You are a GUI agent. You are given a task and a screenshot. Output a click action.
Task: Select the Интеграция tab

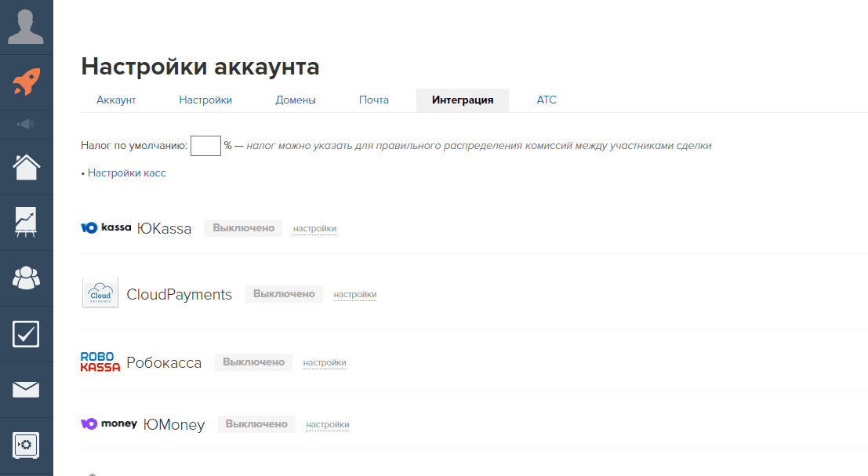[x=463, y=100]
